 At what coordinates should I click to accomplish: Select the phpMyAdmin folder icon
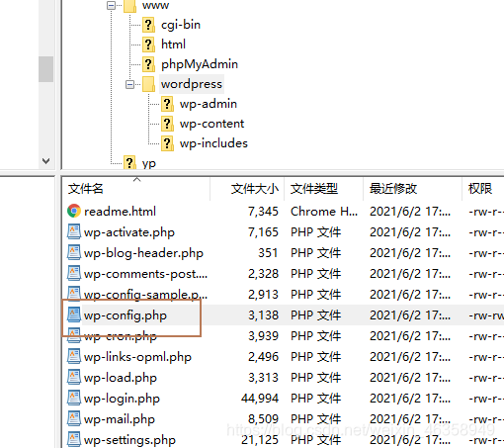(x=148, y=64)
